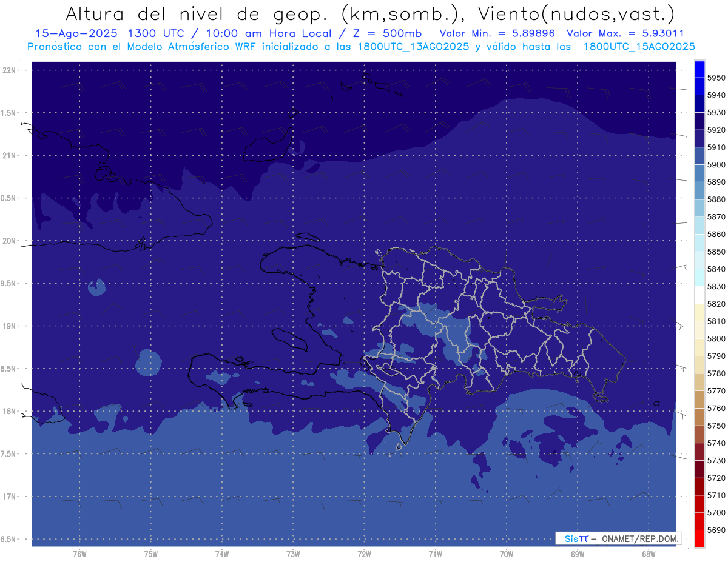Select the '5880' colorbar value
This screenshot has height=562, width=728.
coord(716,199)
